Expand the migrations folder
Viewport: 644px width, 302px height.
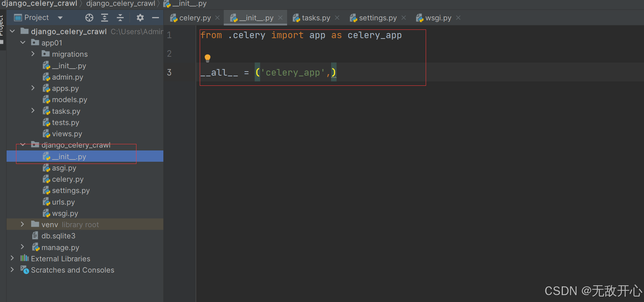click(x=33, y=54)
